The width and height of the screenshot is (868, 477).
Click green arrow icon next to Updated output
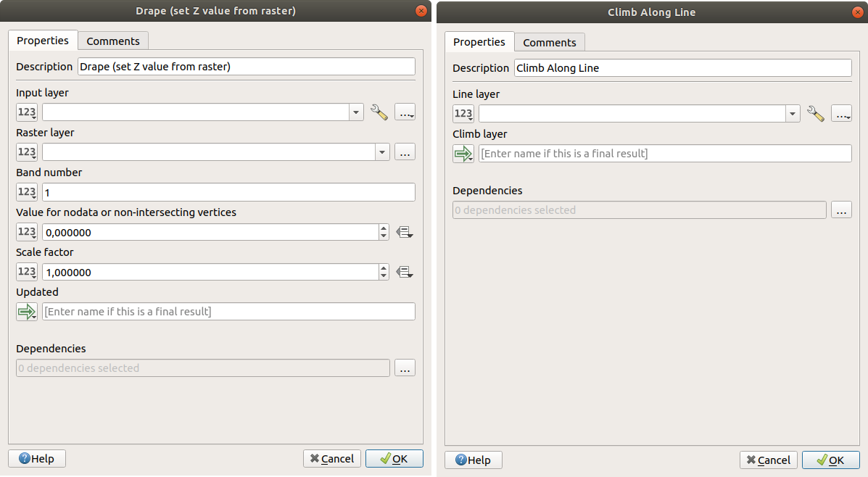[27, 312]
